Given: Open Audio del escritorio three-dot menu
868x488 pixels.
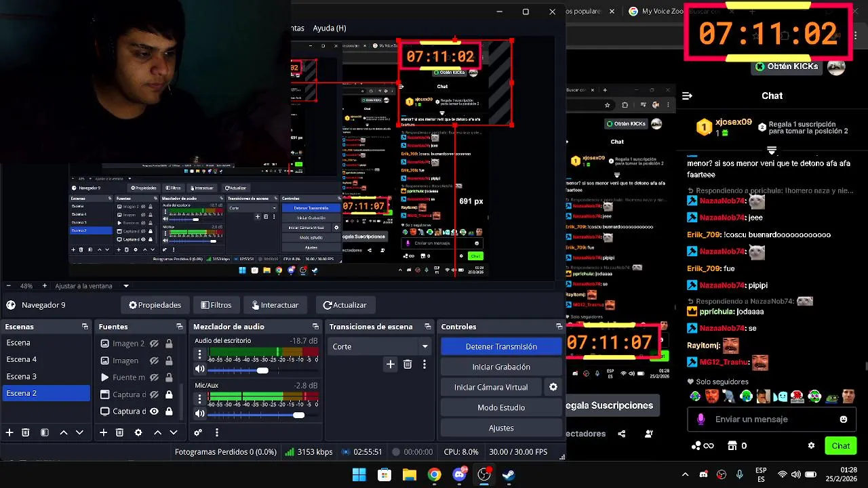Looking at the screenshot, I should 199,354.
